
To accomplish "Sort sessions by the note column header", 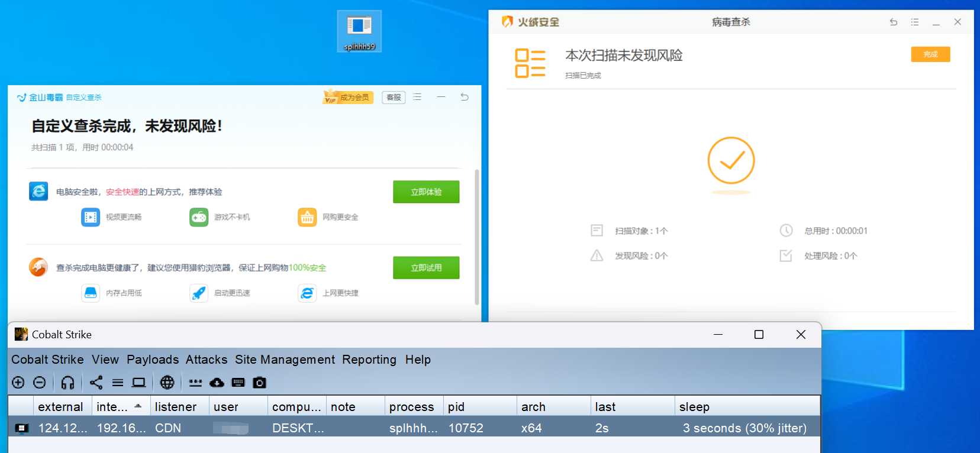I will 355,407.
